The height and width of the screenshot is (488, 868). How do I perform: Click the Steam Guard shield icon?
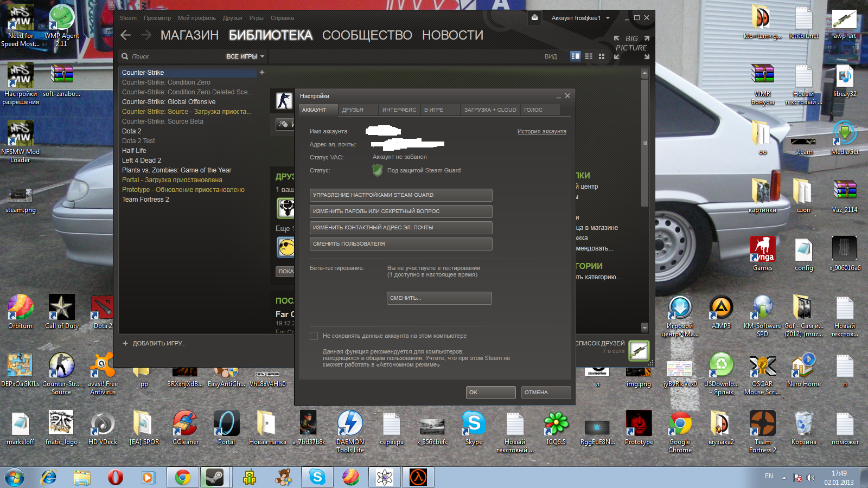[378, 170]
